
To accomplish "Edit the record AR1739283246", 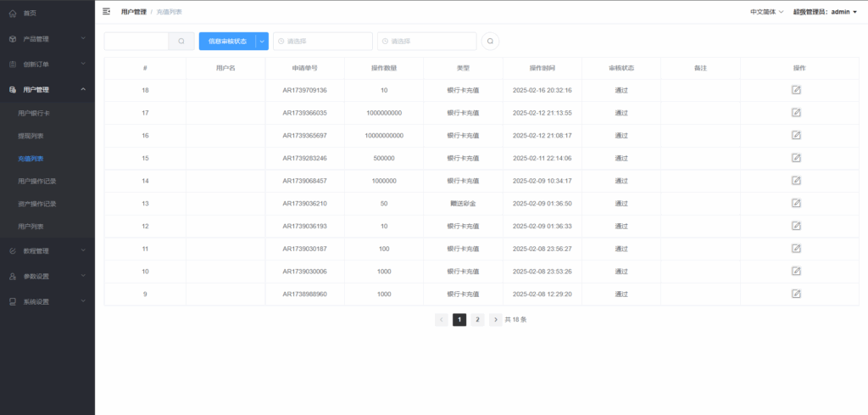I will 796,158.
